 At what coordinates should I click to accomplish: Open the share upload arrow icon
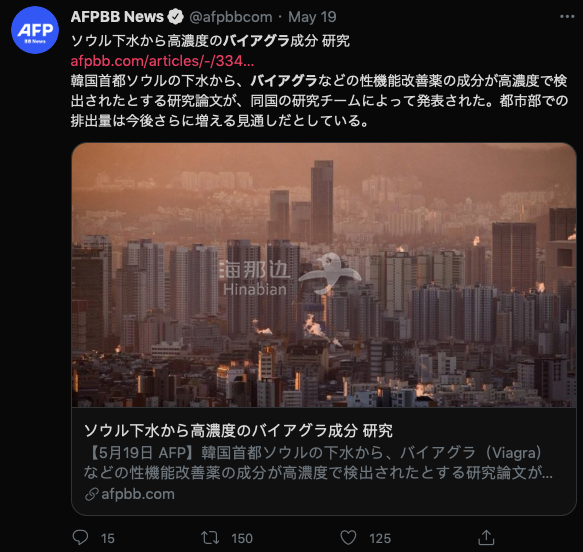point(486,537)
